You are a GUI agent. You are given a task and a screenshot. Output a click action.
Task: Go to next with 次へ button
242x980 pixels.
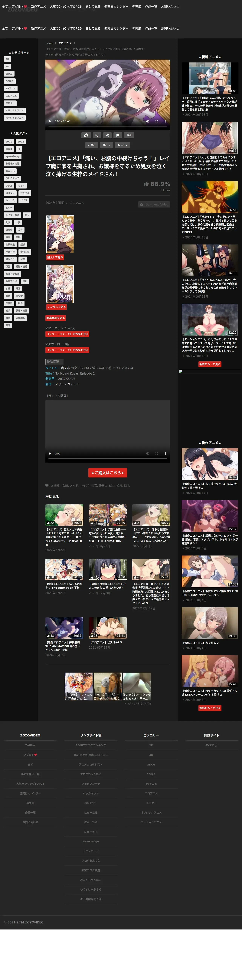pos(106,145)
